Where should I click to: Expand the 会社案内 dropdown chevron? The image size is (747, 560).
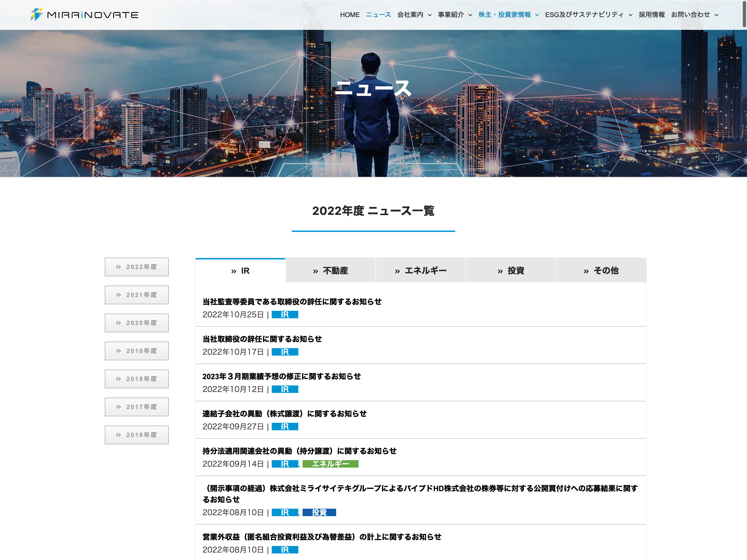[x=430, y=15]
